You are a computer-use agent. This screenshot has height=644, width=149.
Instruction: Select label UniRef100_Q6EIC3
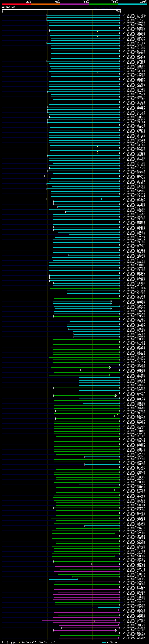point(133,81)
